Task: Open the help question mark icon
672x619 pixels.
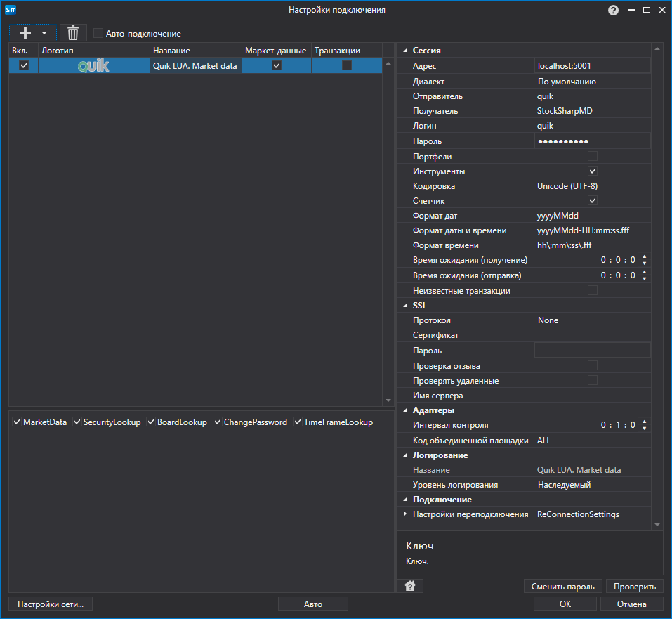Action: coord(613,10)
